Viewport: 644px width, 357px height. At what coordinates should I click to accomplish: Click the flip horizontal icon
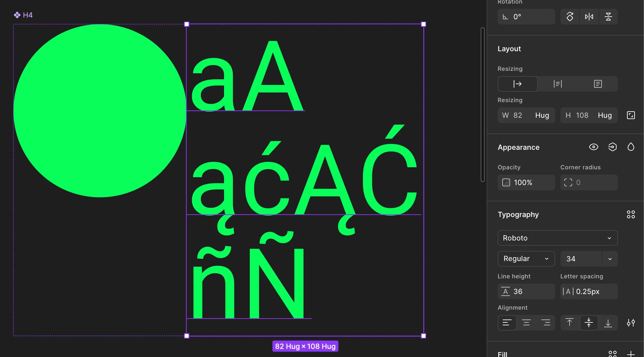(589, 17)
